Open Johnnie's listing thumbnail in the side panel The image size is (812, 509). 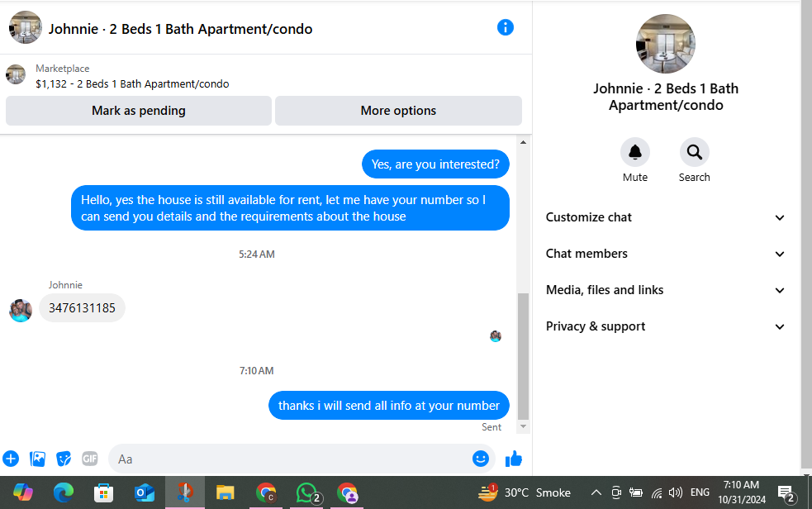tap(666, 44)
